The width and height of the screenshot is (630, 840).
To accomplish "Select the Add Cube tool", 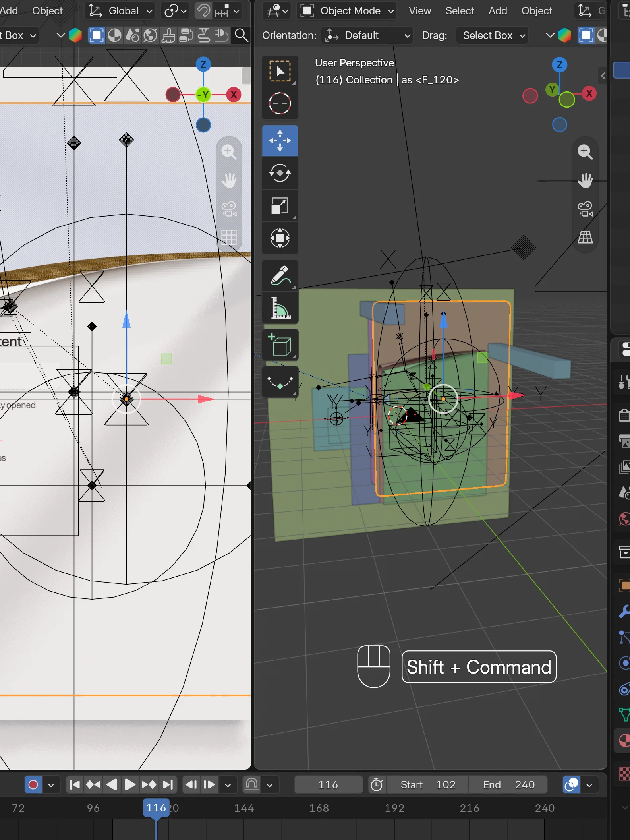I will (x=280, y=345).
